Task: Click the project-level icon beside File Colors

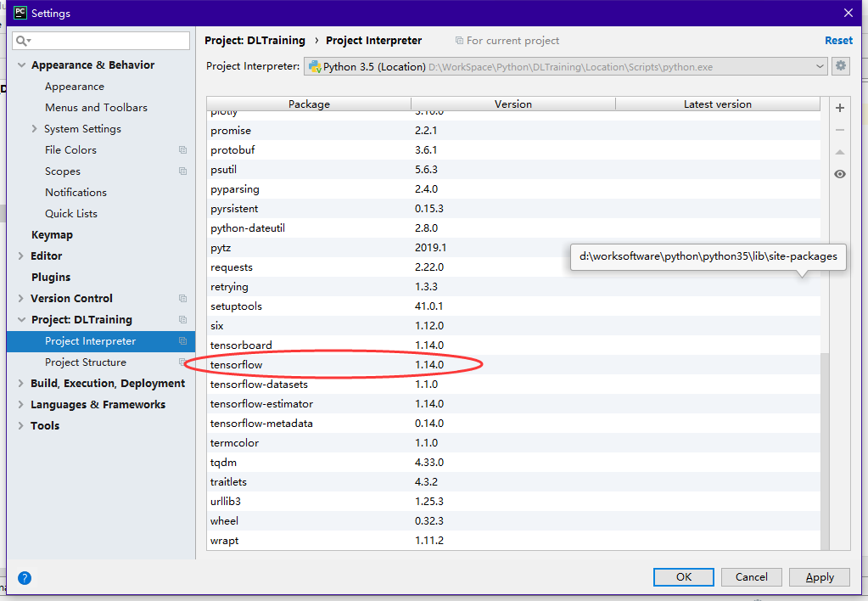Action: (x=182, y=150)
